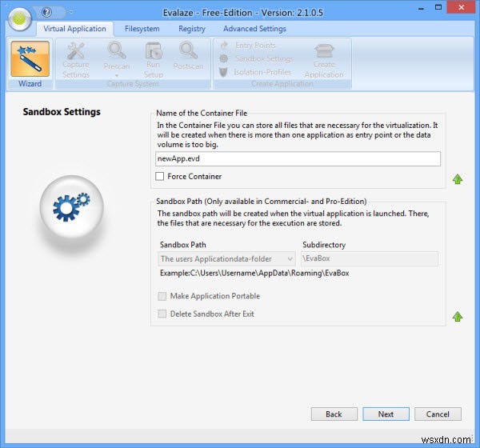The height and width of the screenshot is (448, 480).
Task: Enable the Force Container checkbox
Action: 159,176
